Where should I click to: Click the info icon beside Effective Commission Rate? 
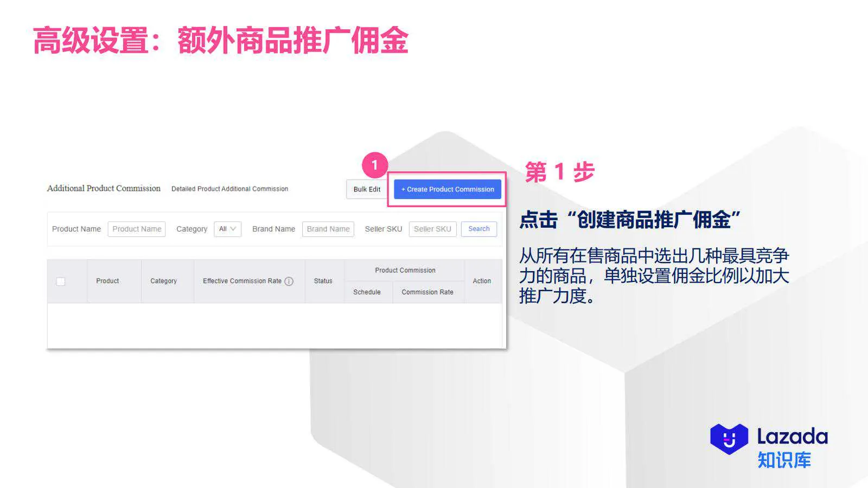pyautogui.click(x=289, y=281)
